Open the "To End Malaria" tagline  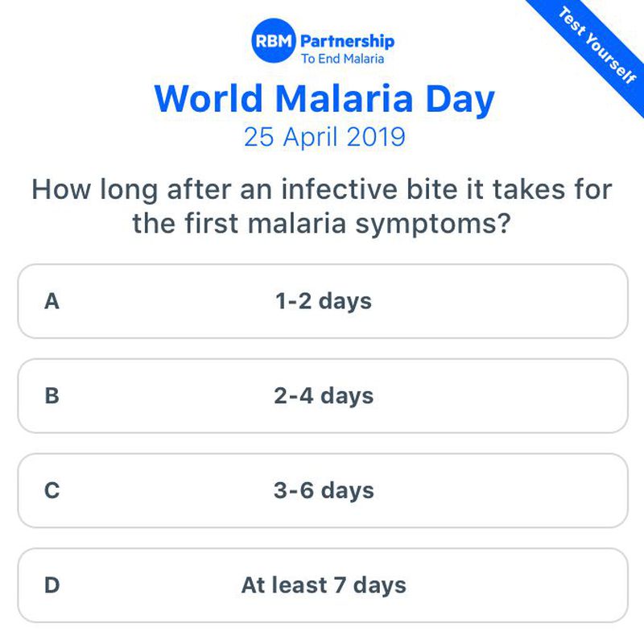tap(342, 58)
